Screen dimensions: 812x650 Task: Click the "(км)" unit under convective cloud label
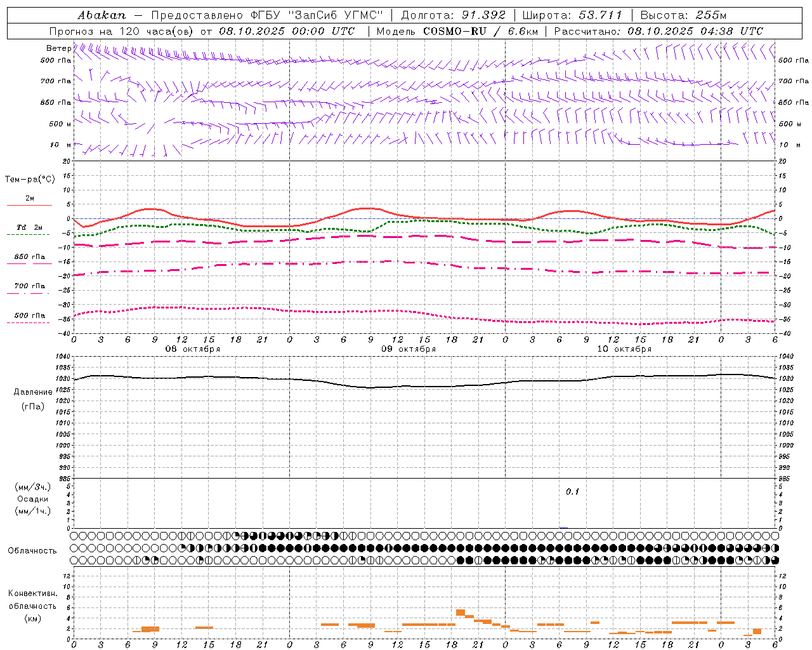pos(32,618)
